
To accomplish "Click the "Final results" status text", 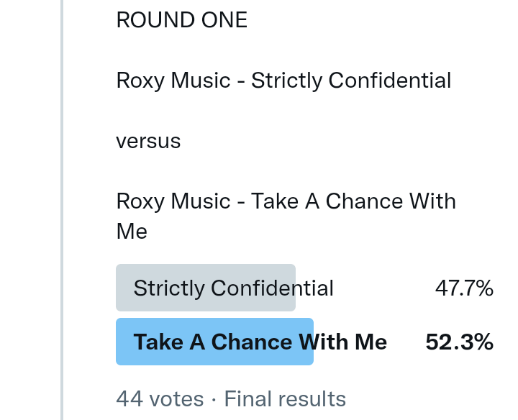I will [x=285, y=398].
